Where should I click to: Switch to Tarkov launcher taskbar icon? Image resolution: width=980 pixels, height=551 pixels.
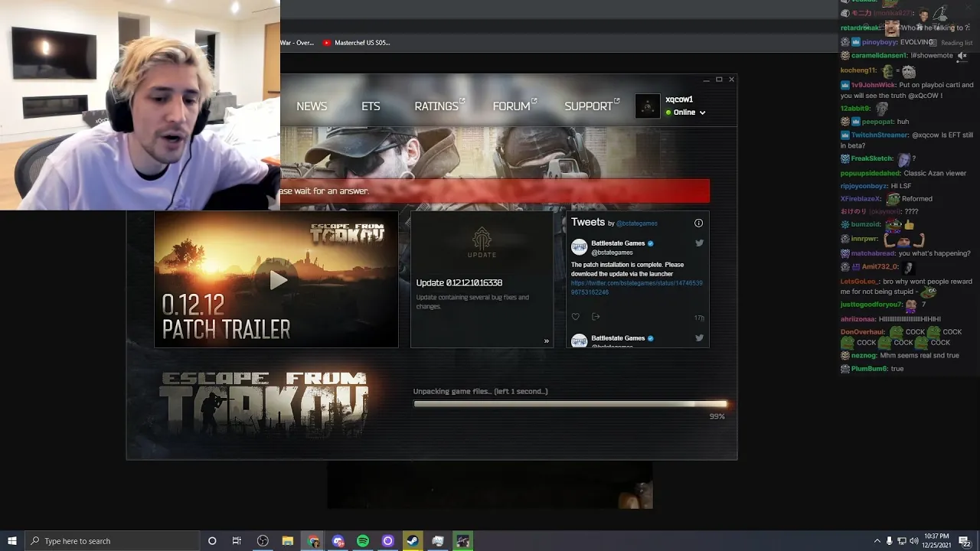(462, 541)
